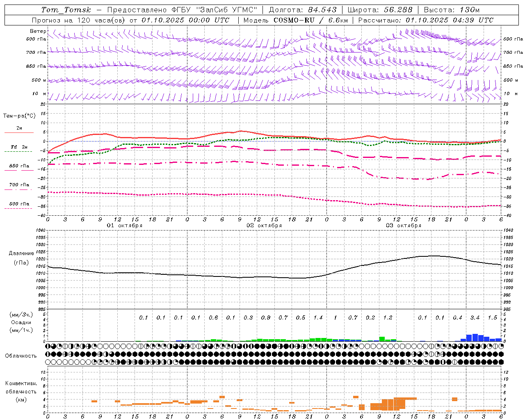The width and height of the screenshot is (525, 420).
Task: Click the Тем-ра(°C) axis label
Action: (19, 116)
